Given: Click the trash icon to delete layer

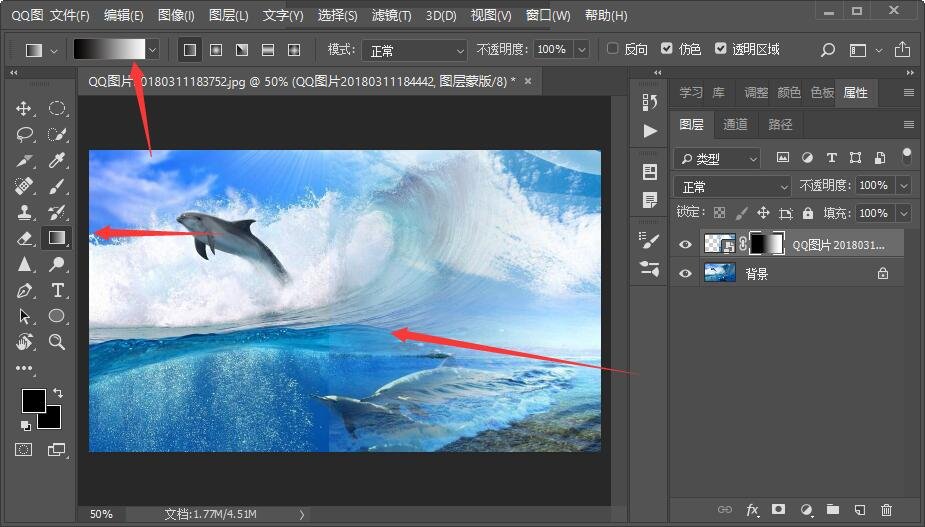Looking at the screenshot, I should (887, 510).
